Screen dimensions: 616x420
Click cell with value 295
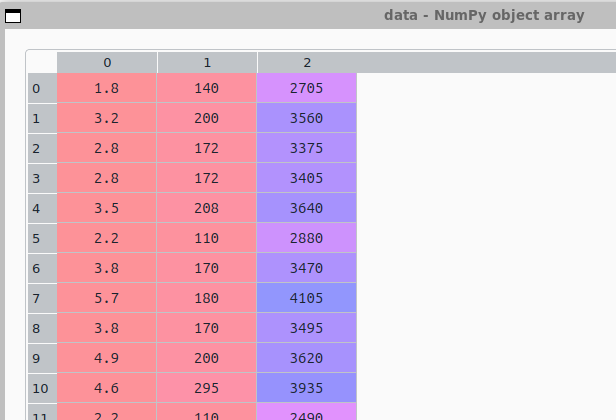(x=207, y=388)
